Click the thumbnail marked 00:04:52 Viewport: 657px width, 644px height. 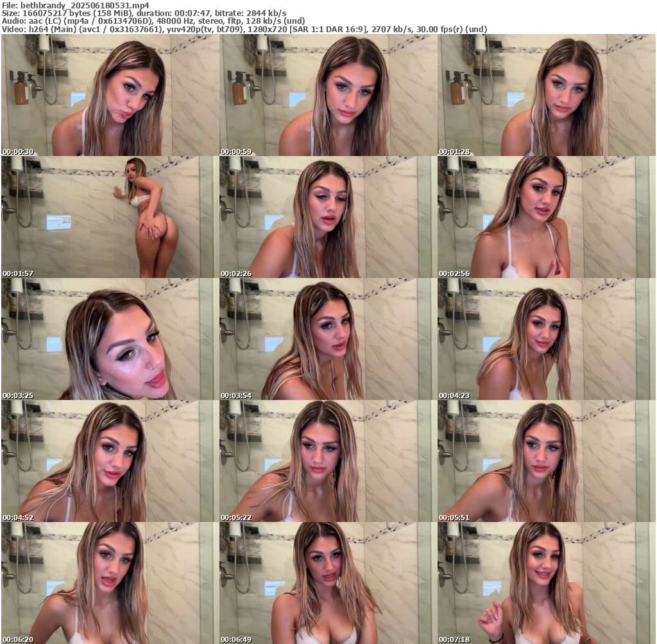110,461
